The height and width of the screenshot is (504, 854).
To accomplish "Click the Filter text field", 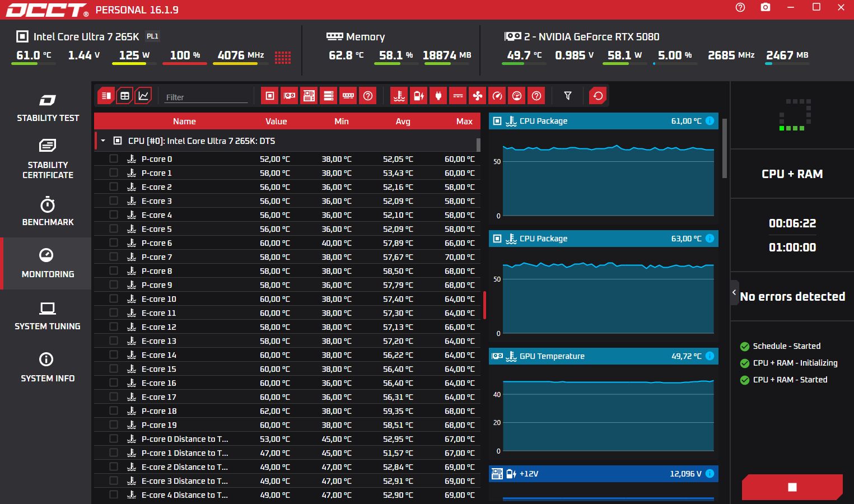I will click(206, 97).
